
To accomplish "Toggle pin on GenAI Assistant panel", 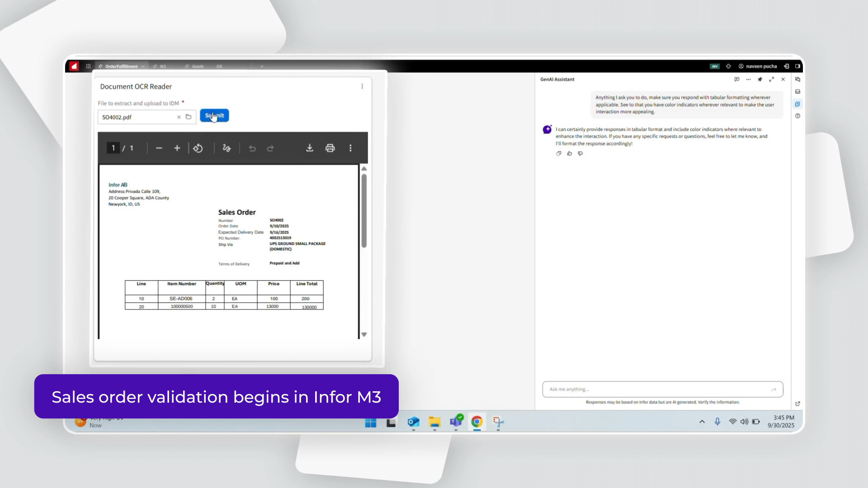I will point(760,80).
